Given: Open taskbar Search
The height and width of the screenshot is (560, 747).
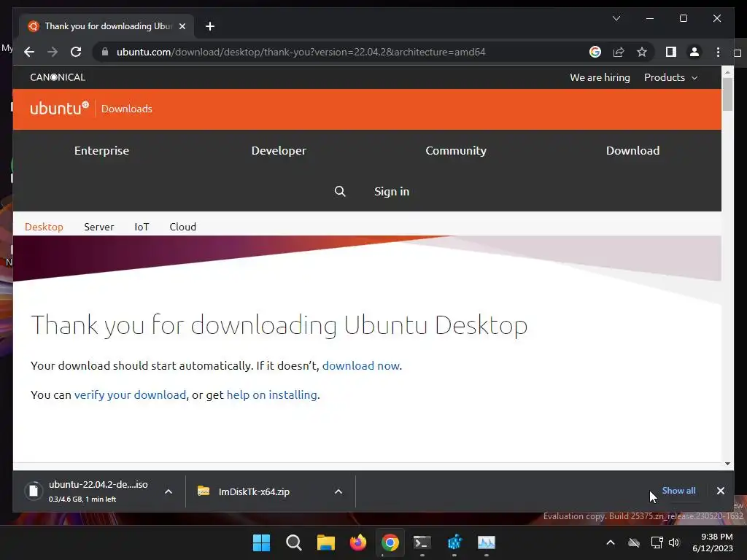Looking at the screenshot, I should [x=293, y=542].
